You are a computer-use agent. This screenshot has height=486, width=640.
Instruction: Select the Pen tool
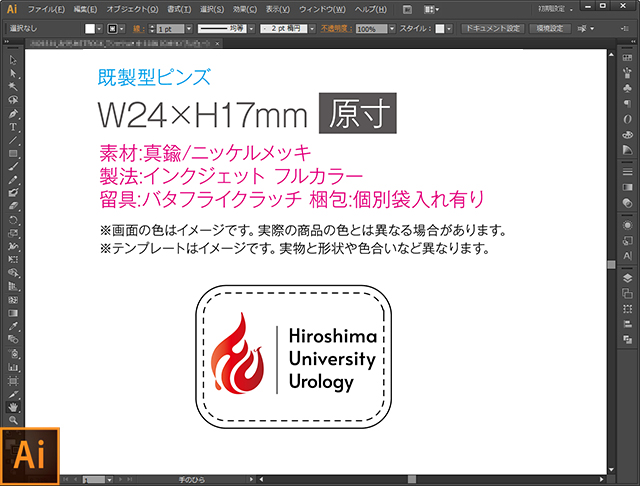[13, 113]
